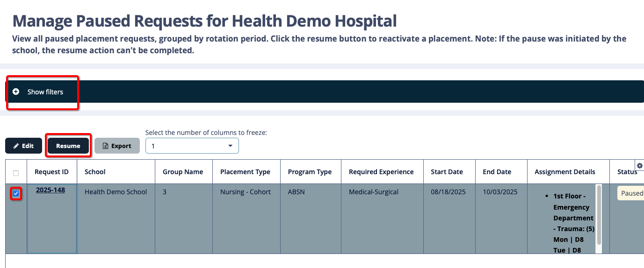
Task: Tick the select-all header checkbox
Action: pos(16,173)
